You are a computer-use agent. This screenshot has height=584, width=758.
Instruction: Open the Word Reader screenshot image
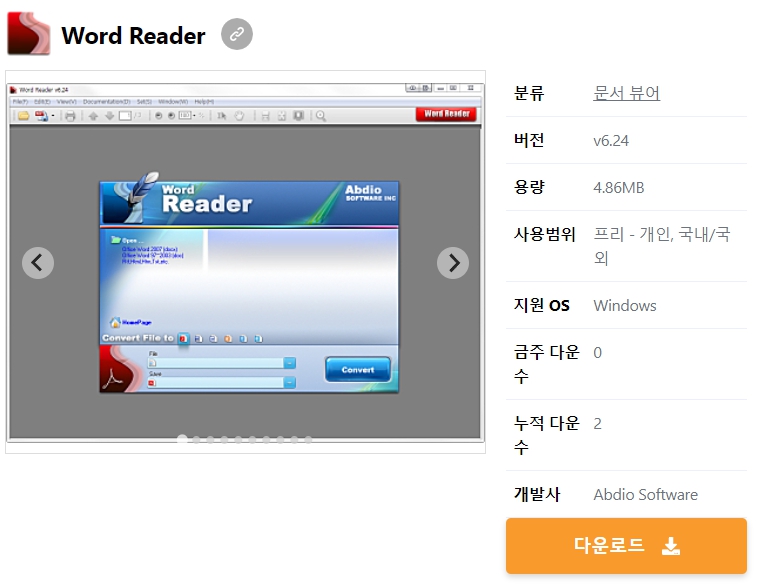(246, 263)
